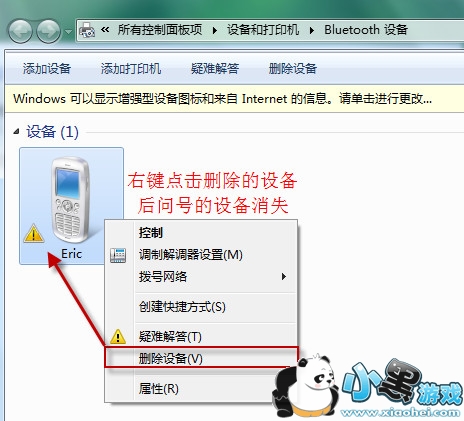This screenshot has height=421, width=464.
Task: Click the yellow Windows information bar
Action: [x=234, y=99]
